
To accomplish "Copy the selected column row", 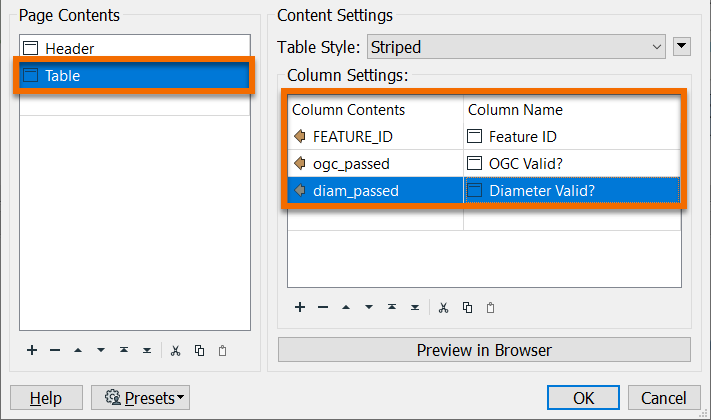I will coord(467,308).
